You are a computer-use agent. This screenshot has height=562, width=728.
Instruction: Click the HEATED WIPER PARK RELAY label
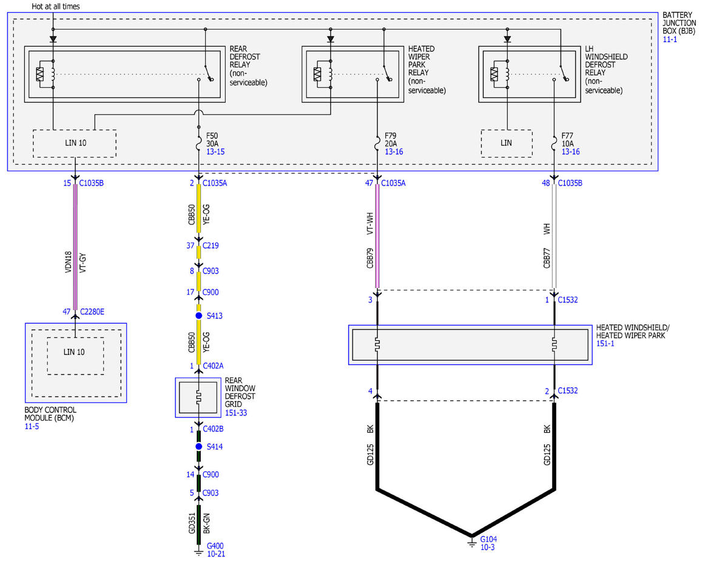[x=427, y=69]
